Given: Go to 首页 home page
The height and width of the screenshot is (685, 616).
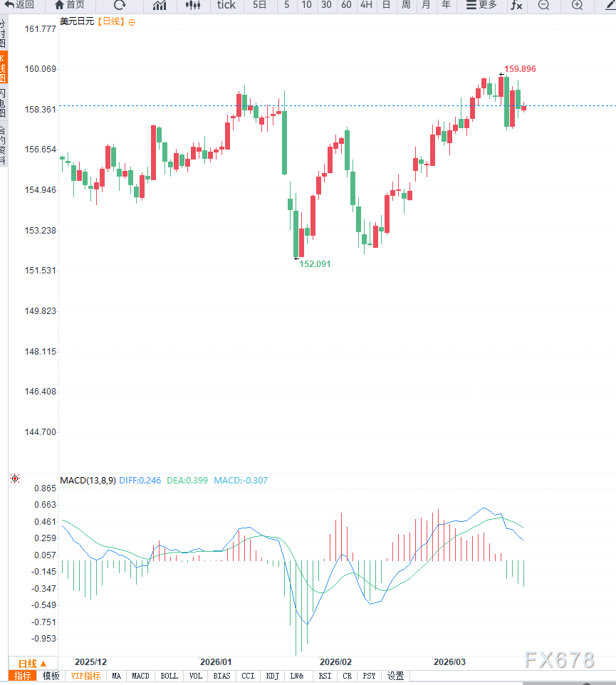Looking at the screenshot, I should point(70,5).
